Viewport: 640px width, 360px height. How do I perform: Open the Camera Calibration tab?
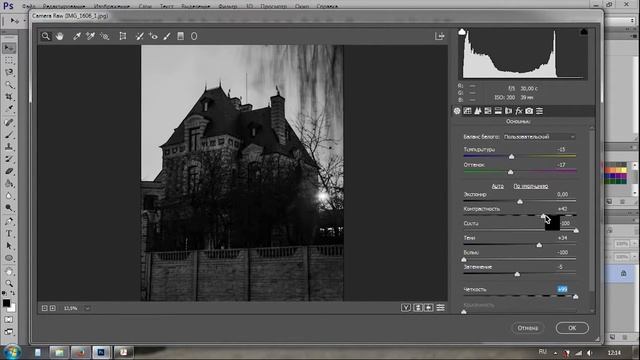529,111
